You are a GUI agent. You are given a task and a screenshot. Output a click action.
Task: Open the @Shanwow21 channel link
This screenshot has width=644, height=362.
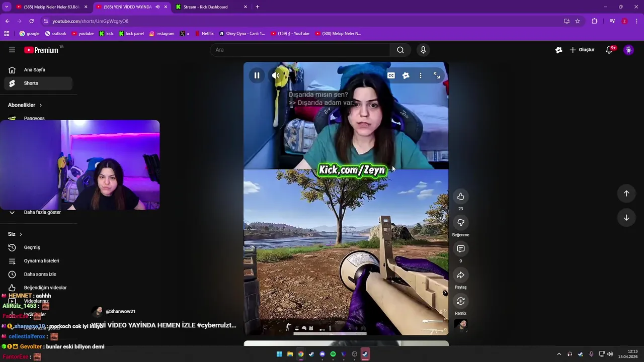point(120,312)
